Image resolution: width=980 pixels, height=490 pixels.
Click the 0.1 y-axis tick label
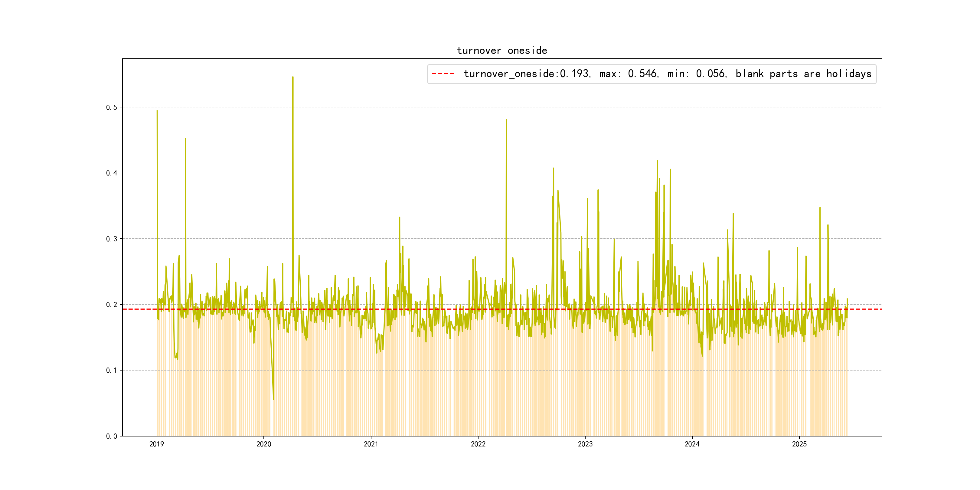112,371
